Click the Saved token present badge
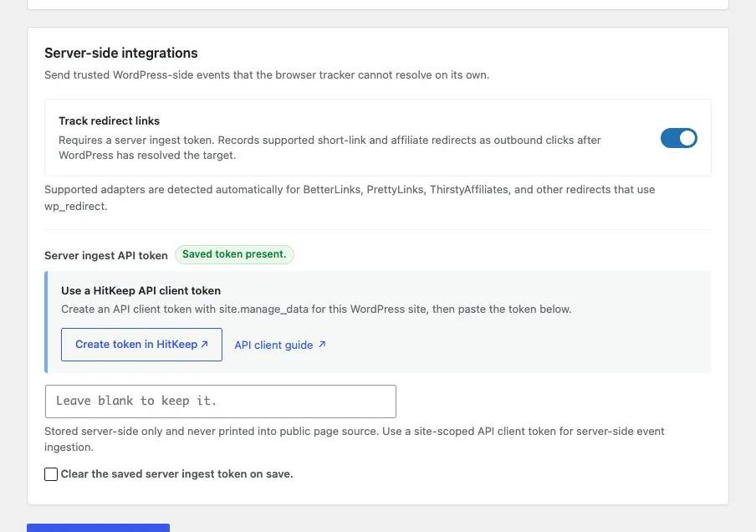The height and width of the screenshot is (532, 756). (234, 254)
